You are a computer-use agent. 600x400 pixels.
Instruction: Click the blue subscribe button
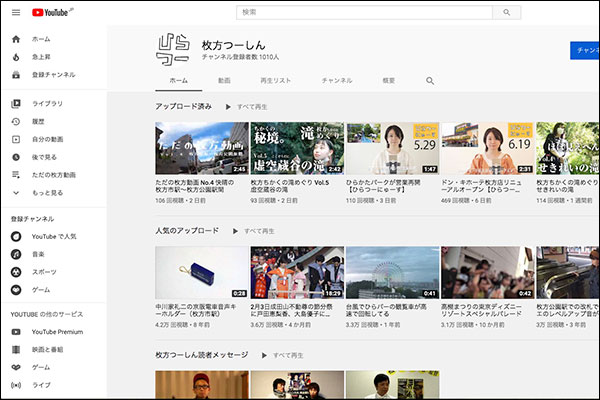tap(584, 50)
